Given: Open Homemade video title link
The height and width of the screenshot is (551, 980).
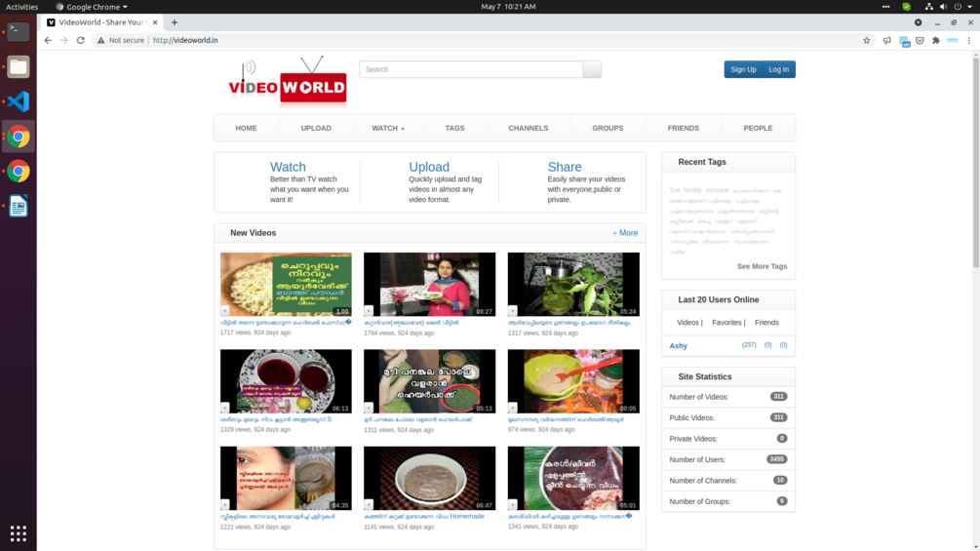Looking at the screenshot, I should 424,517.
